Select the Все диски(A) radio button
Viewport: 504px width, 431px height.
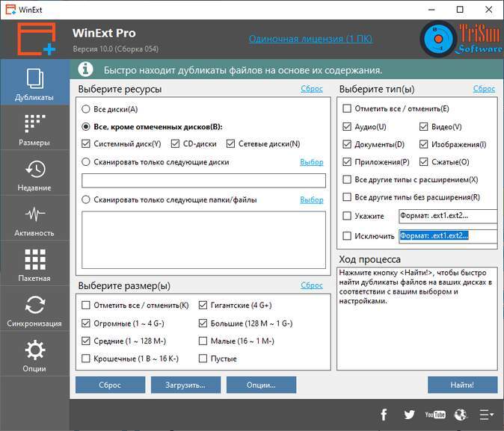pos(86,109)
